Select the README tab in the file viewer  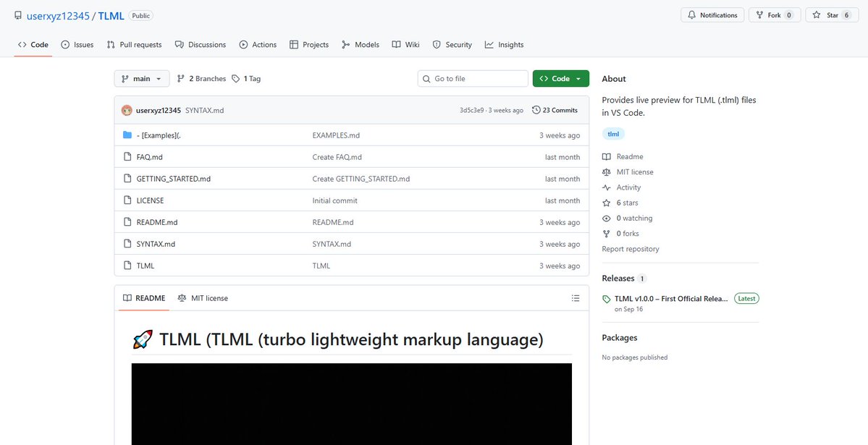(x=144, y=298)
